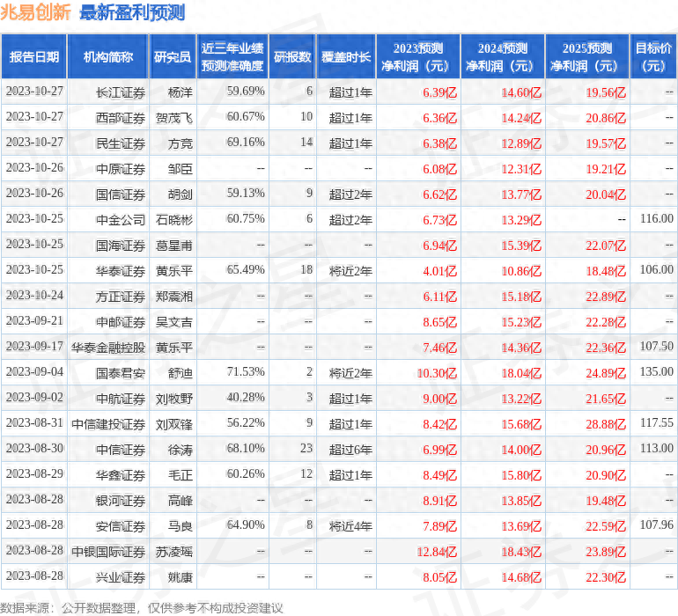678x616 pixels.
Task: Click the 机构简称 column header
Action: tap(107, 56)
